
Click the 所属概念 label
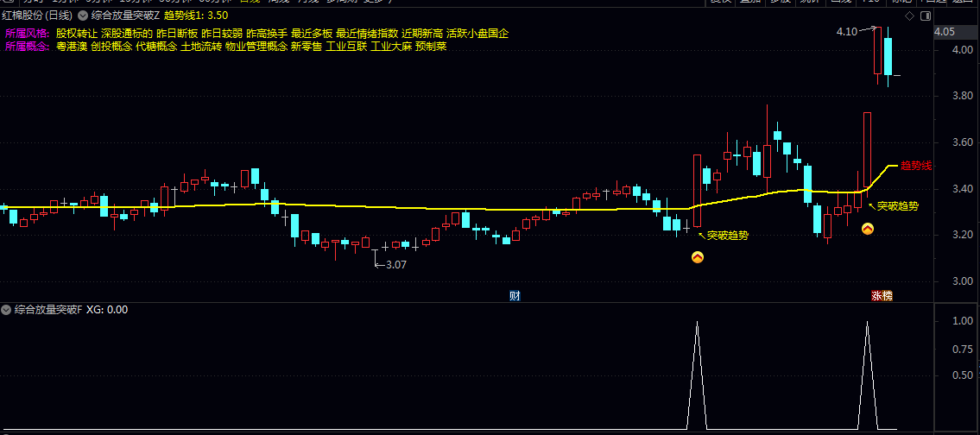point(28,47)
